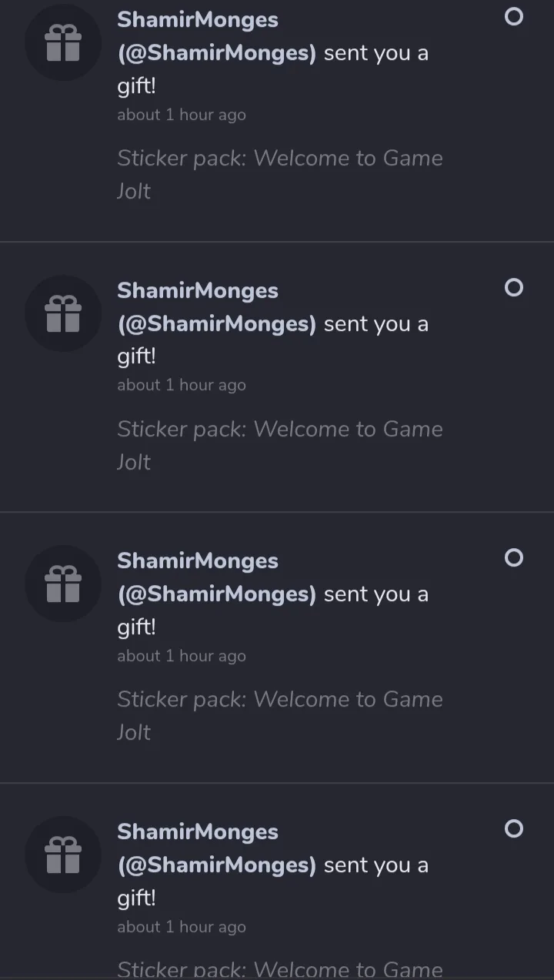Mark the first gift notification as read

pos(513,17)
